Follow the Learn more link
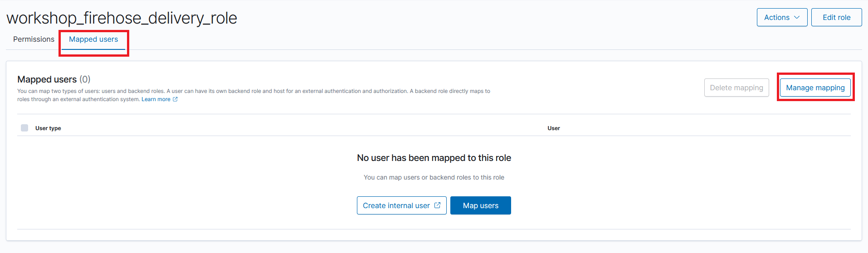 [x=156, y=99]
